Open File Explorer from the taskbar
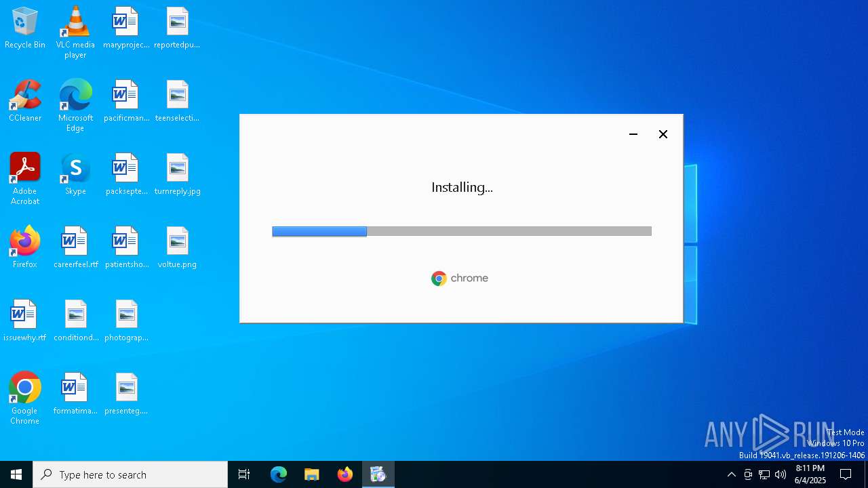 pos(312,474)
